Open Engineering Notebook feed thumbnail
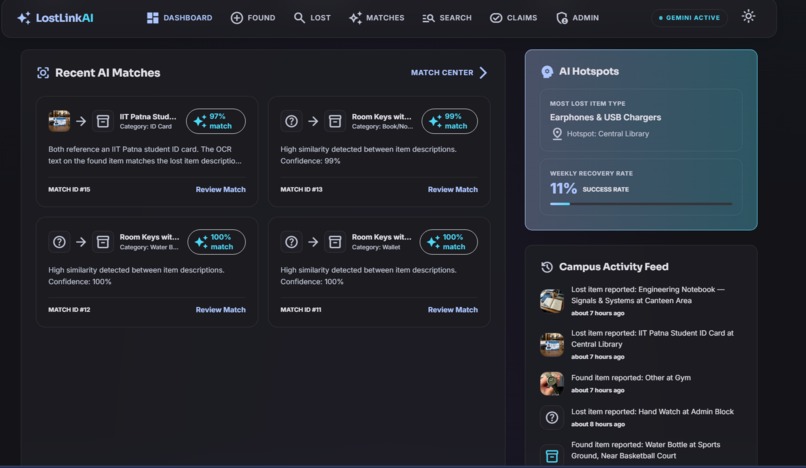 coord(552,301)
